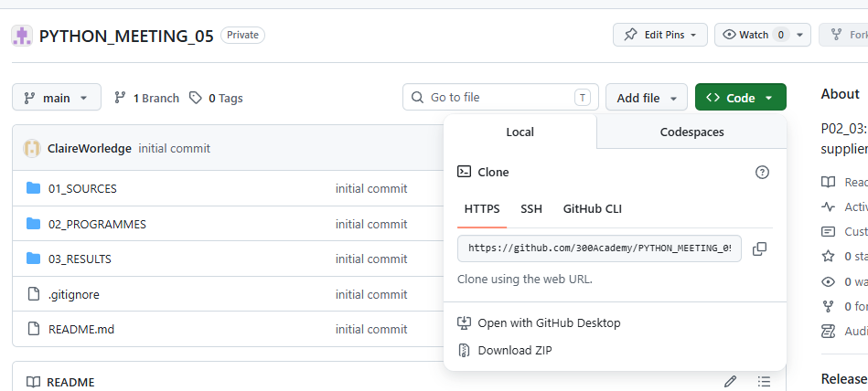Click the repository avatar icon beside PYTHON_MEETING_05
This screenshot has height=391, width=868.
click(22, 36)
